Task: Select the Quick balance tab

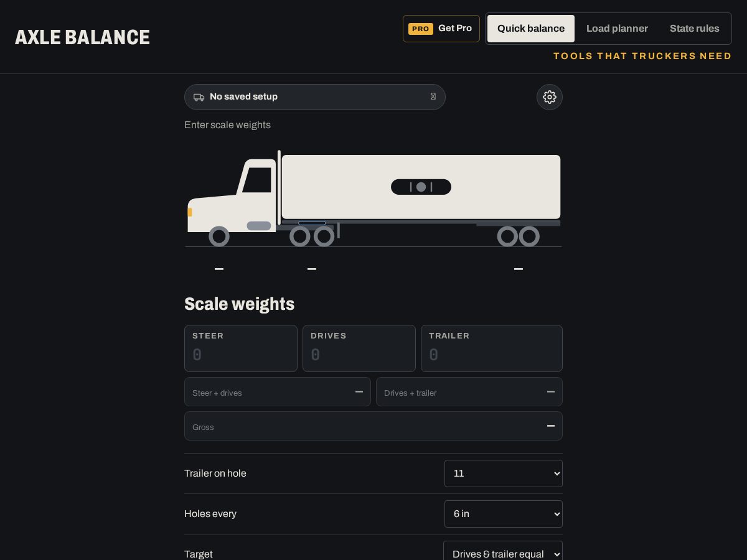Action: (531, 29)
